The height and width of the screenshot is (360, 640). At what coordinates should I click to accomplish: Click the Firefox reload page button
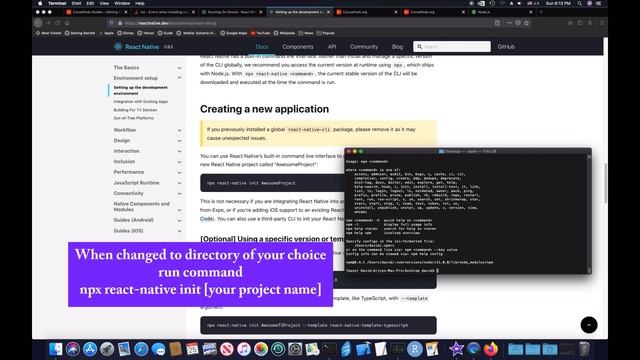coord(58,23)
